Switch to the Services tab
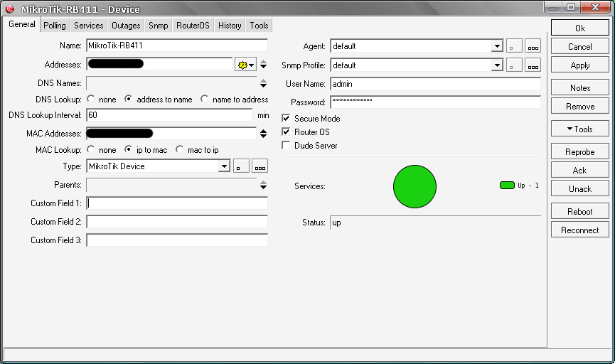The image size is (615, 364). (89, 26)
